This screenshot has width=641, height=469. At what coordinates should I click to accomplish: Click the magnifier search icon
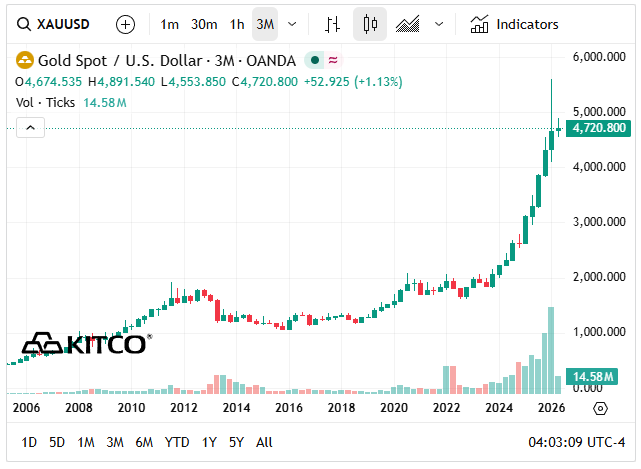click(24, 25)
